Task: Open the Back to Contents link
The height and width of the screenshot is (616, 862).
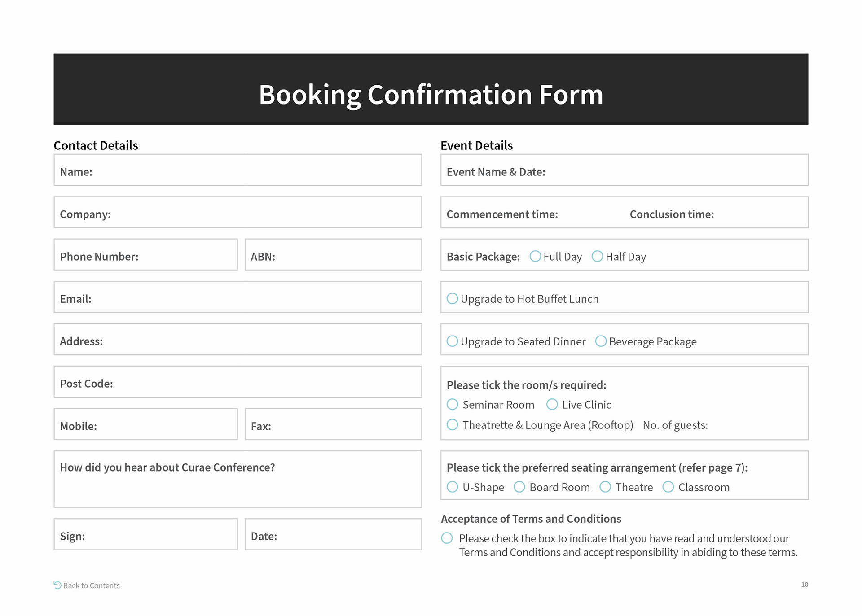Action: [92, 585]
